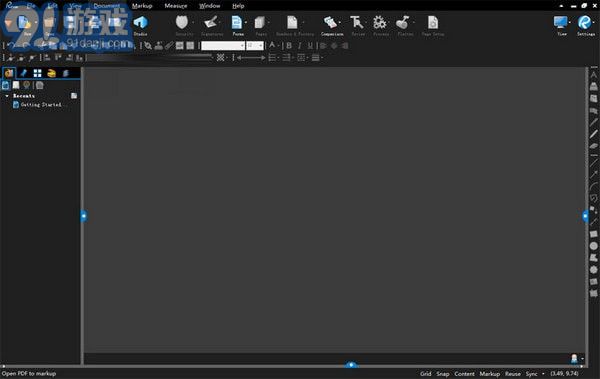600x379 pixels.
Task: Select the Polygon markup tool in right toolbar
Action: tap(593, 270)
